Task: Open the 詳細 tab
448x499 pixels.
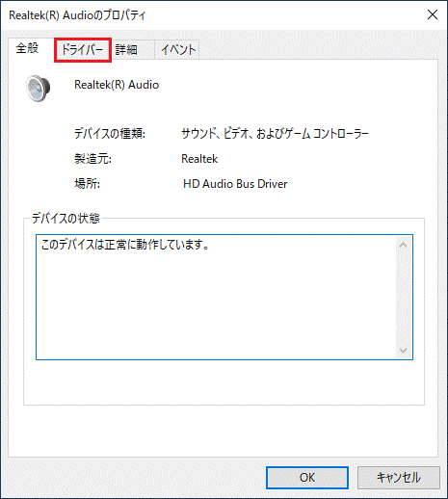Action: tap(133, 50)
